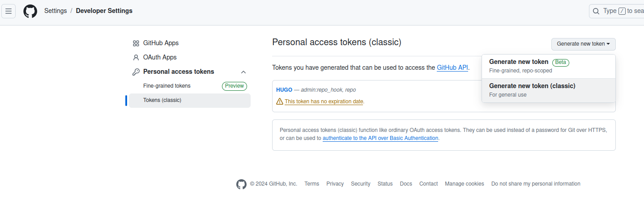Choose fine-grained Generate new token Beta
Screen dimensions: 644x199
coord(549,66)
